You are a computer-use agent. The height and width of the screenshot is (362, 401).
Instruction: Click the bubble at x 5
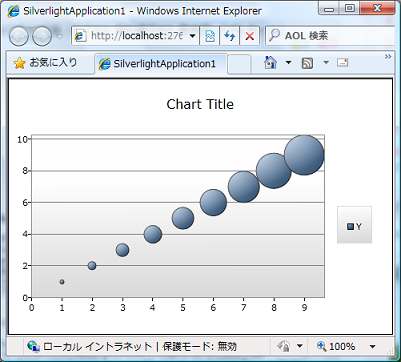click(183, 218)
